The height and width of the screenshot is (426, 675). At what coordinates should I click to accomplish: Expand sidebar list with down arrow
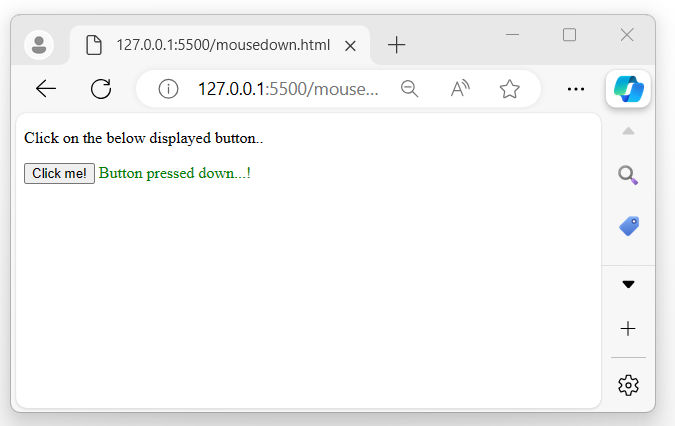[x=628, y=284]
